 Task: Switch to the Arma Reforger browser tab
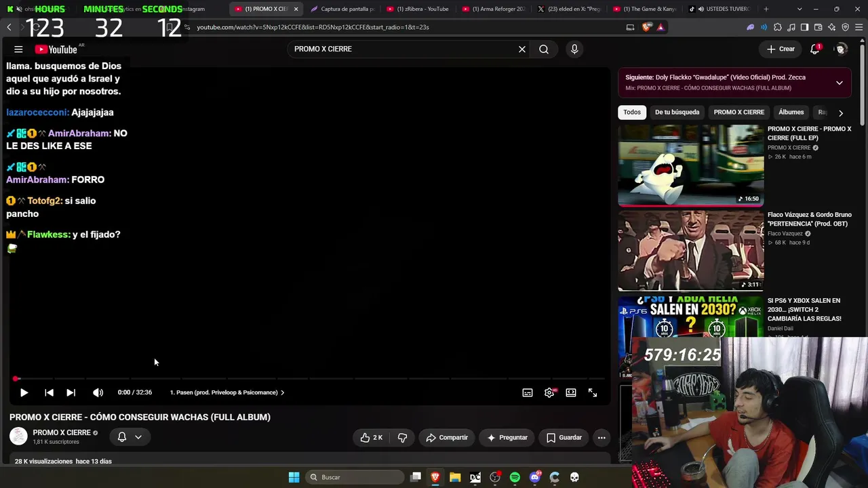pos(493,9)
